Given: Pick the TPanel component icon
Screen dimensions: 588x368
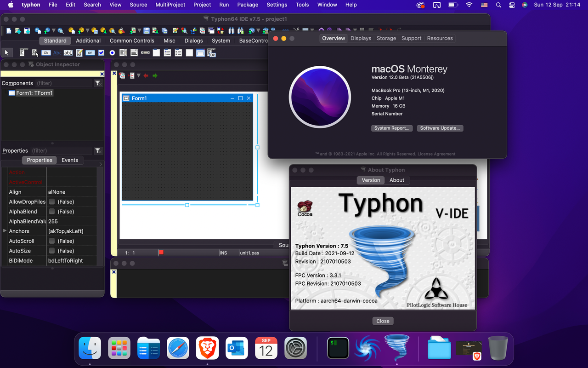Looking at the screenshot, I should point(189,53).
